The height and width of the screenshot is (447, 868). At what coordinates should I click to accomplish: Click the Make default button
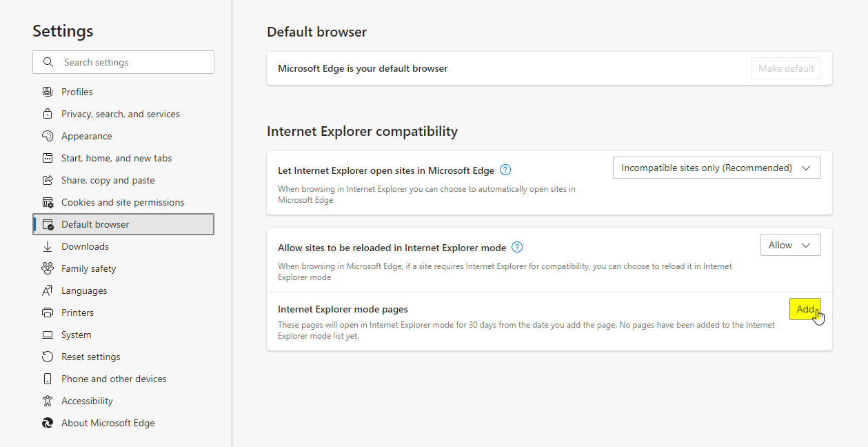(786, 68)
